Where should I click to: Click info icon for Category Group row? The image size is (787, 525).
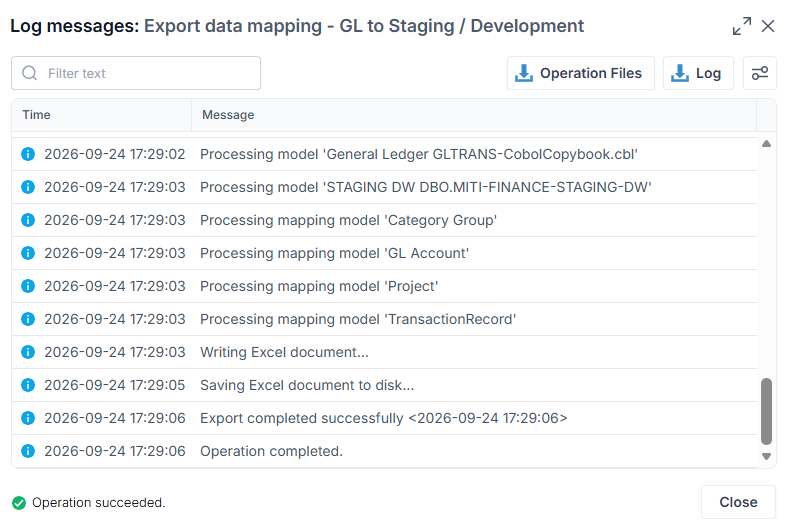(x=28, y=220)
